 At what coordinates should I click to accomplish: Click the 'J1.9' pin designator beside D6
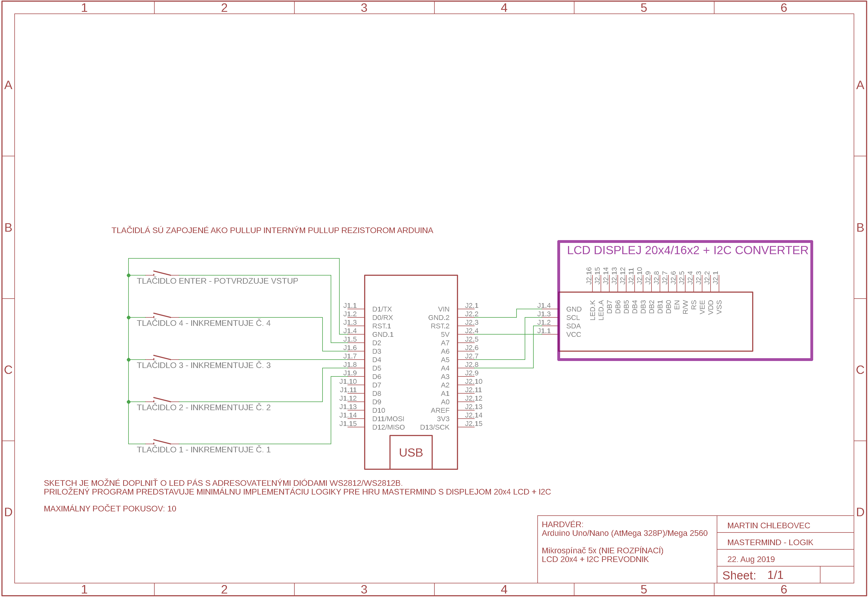[350, 373]
